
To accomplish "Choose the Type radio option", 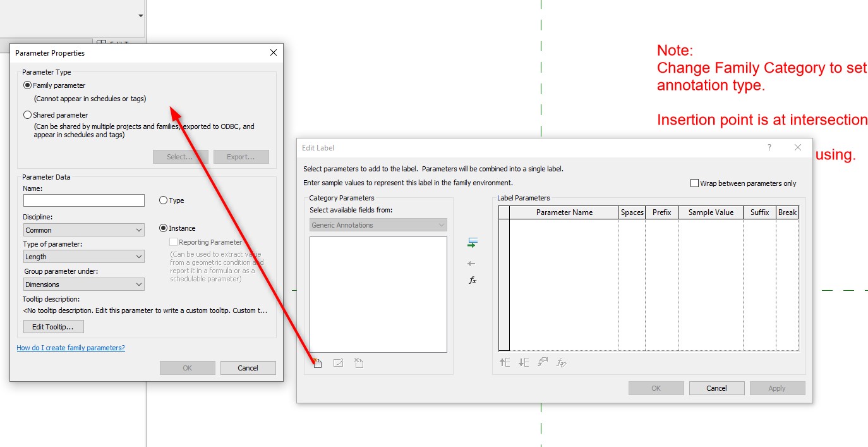I will (163, 200).
